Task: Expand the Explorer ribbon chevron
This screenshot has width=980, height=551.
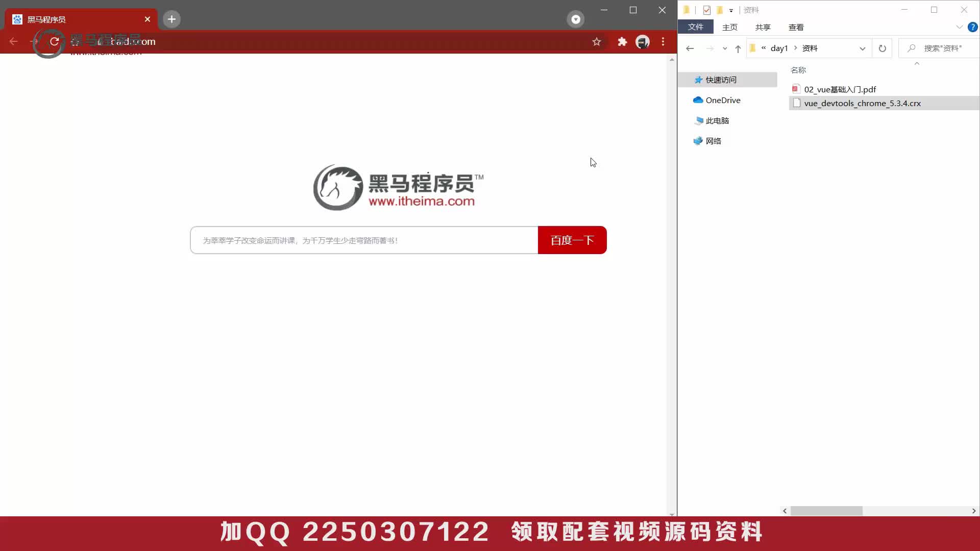Action: [x=959, y=27]
